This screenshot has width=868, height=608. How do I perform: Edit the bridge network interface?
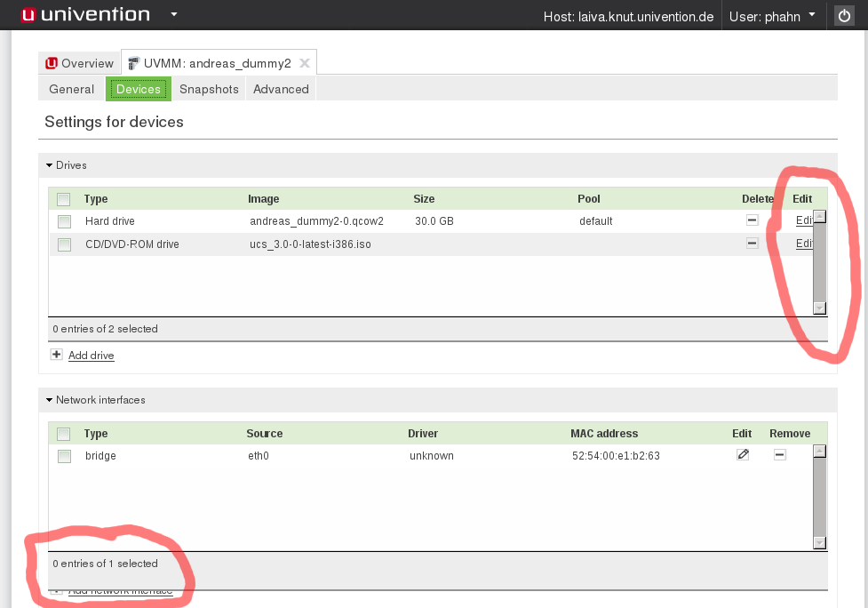(x=743, y=455)
